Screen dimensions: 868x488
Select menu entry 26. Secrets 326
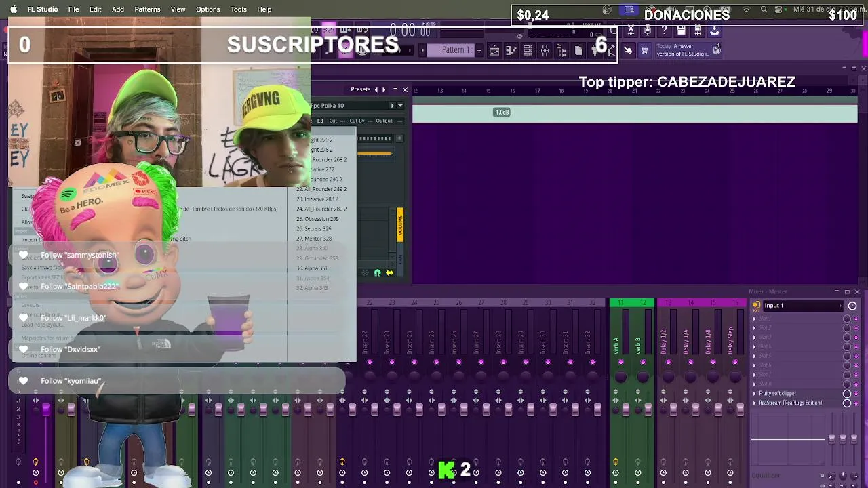pyautogui.click(x=313, y=229)
